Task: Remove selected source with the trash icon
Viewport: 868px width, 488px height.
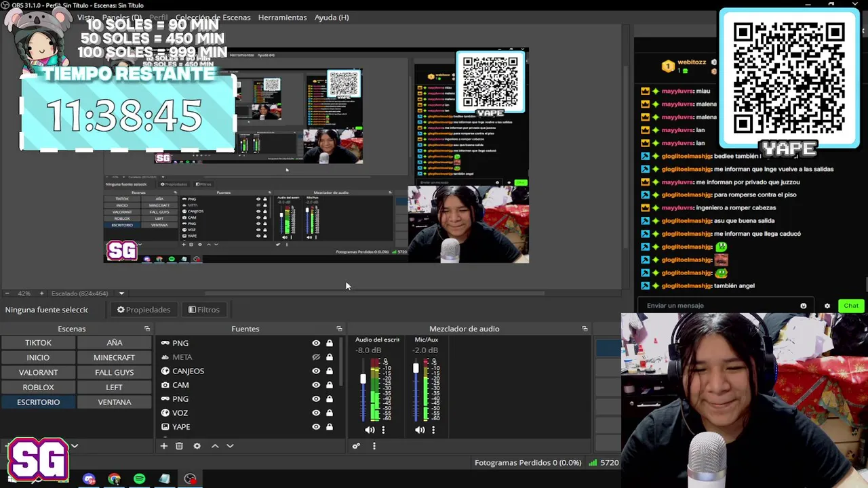Action: pos(179,446)
